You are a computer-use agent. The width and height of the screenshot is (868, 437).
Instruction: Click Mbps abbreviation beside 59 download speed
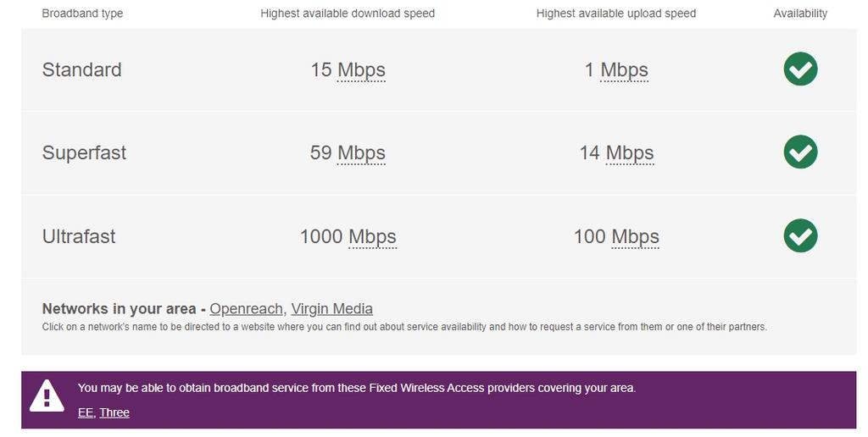click(361, 152)
